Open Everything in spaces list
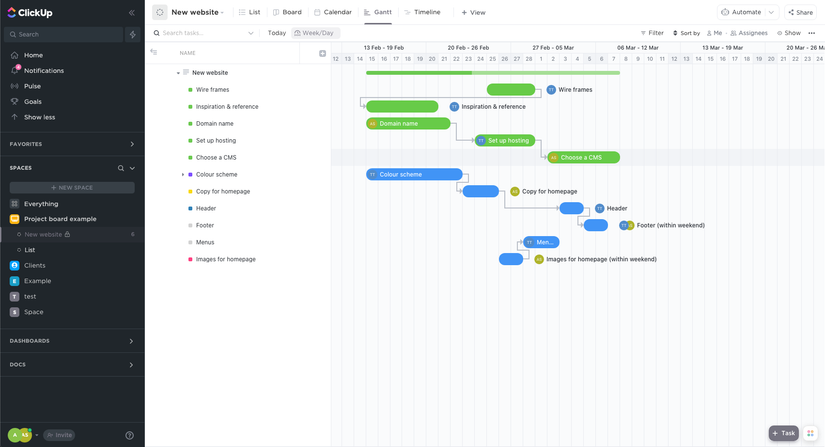 [41, 204]
